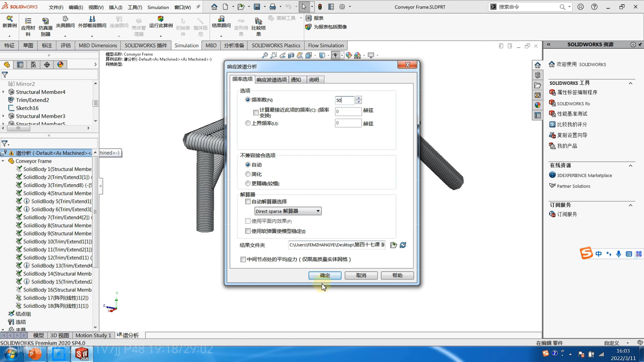Click the Report (报表) icon

click(x=309, y=18)
